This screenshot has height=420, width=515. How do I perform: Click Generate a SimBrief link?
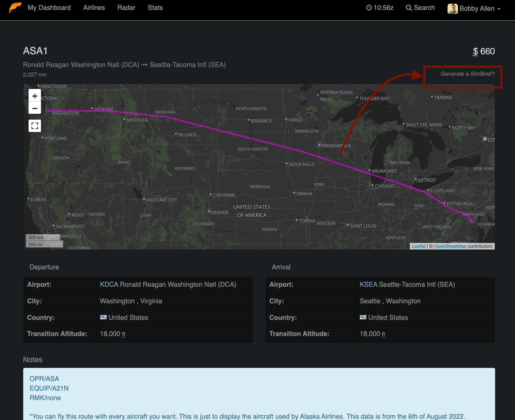[x=467, y=74]
